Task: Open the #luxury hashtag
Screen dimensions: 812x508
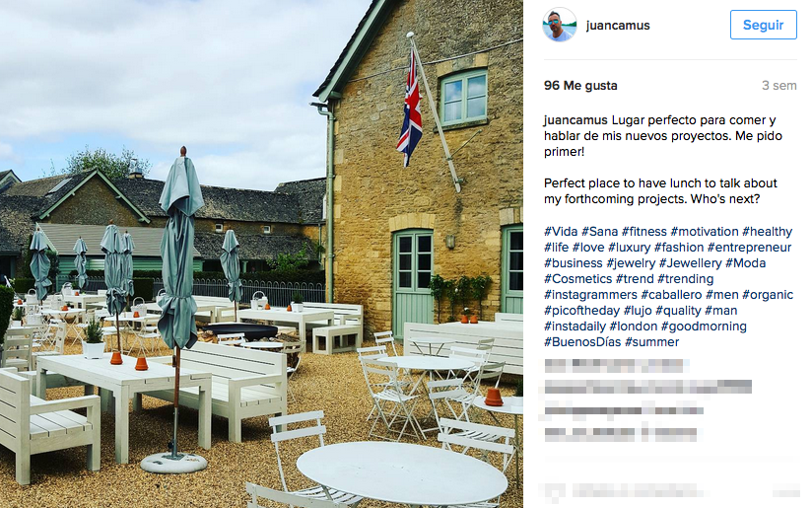Action: [629, 248]
